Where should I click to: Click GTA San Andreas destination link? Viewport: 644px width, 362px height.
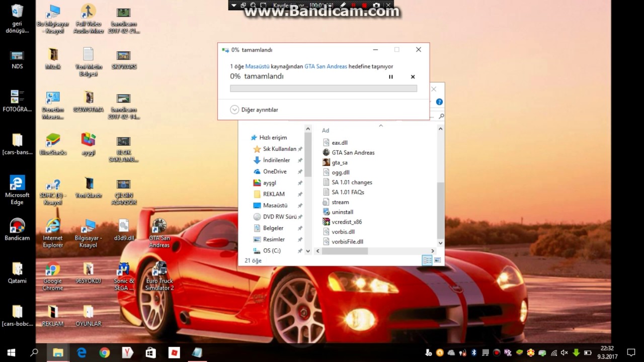(326, 66)
